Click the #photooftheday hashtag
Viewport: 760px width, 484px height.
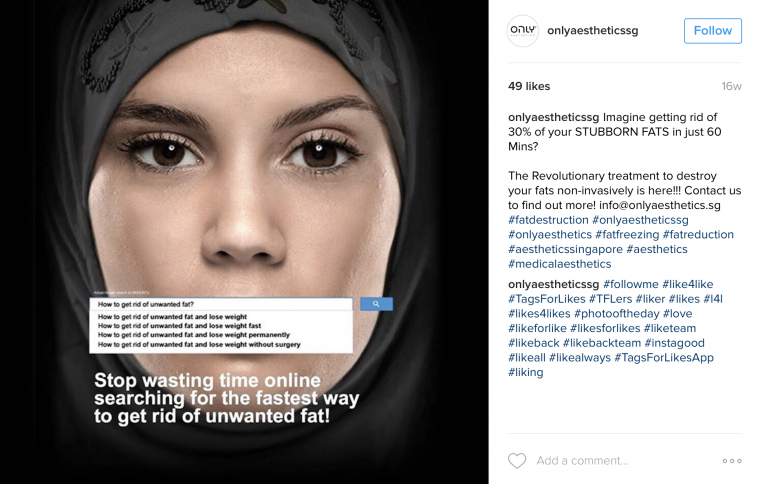coord(617,313)
